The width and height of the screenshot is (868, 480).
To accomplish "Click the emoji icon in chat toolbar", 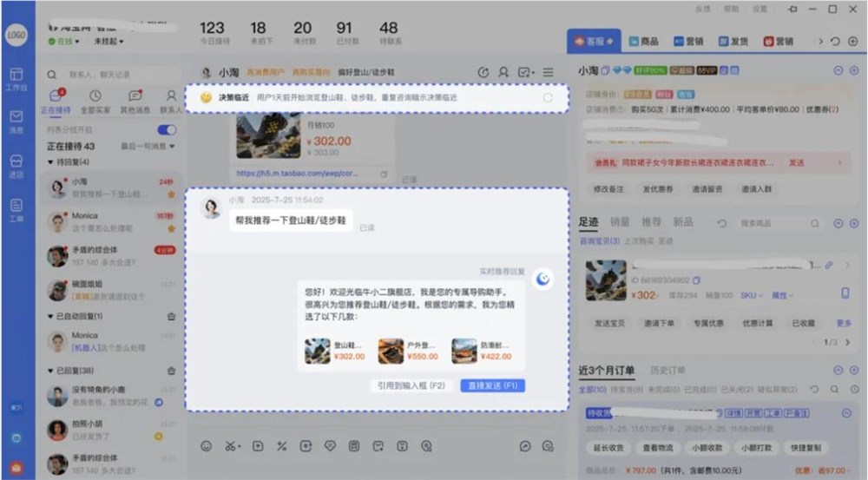I will (206, 446).
